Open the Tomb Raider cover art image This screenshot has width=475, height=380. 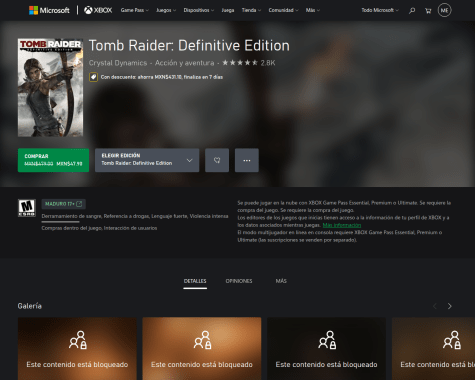[x=50, y=88]
